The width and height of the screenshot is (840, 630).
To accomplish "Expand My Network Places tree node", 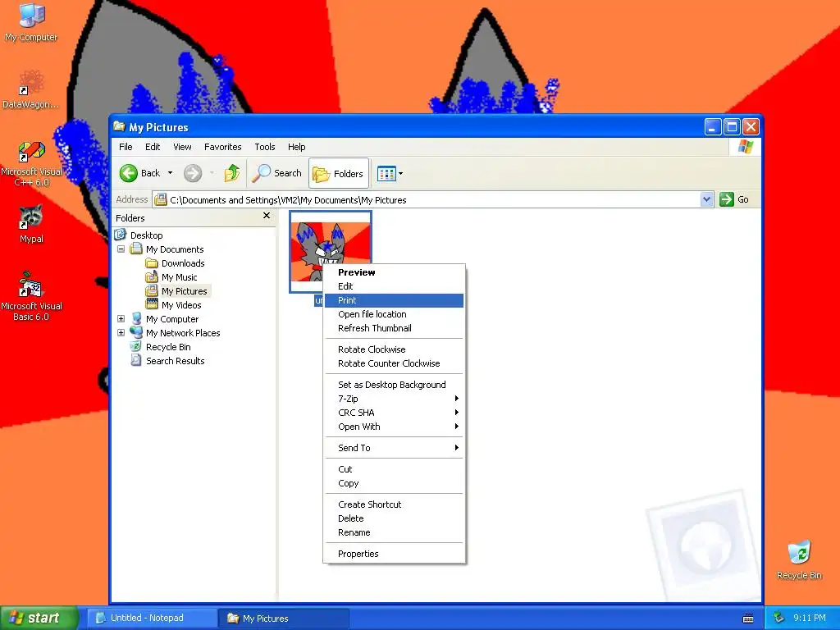I will (x=121, y=333).
